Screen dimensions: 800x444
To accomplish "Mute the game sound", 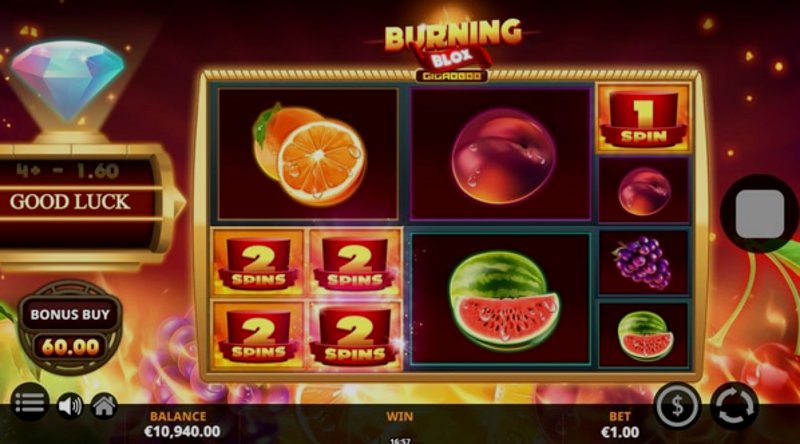I will pyautogui.click(x=70, y=406).
